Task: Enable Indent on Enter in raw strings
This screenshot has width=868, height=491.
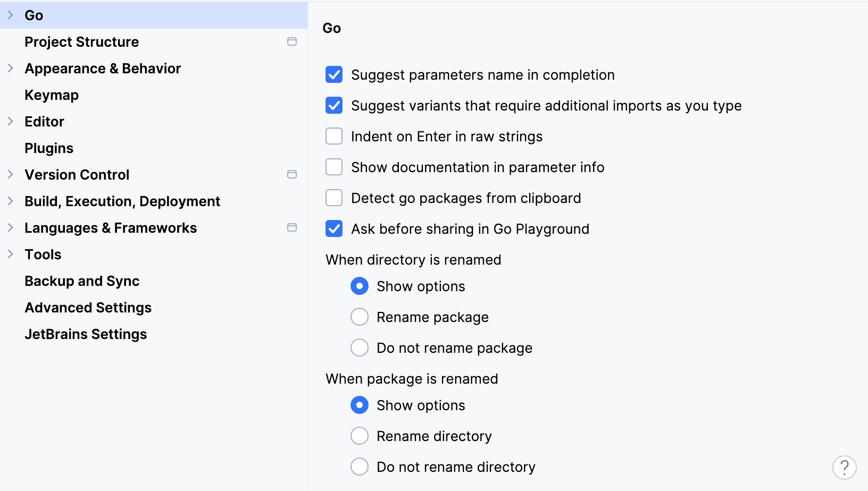Action: click(x=333, y=136)
